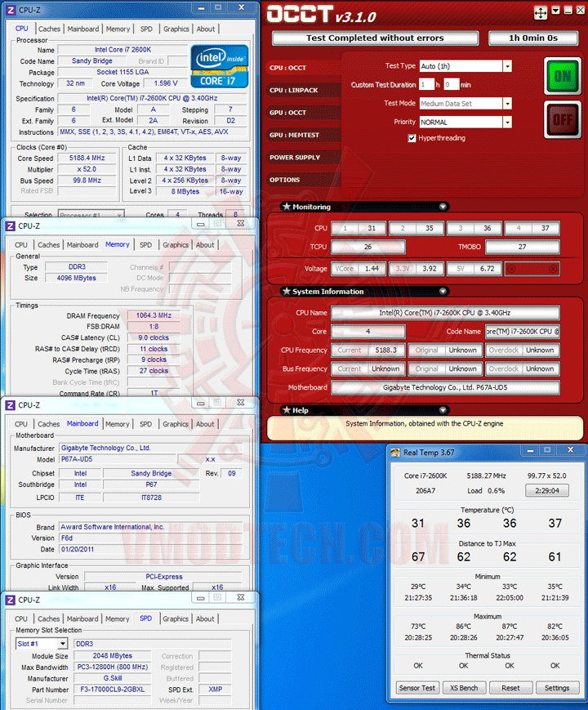Click the OCCT Motherboard name field
This screenshot has width=588, height=710.
(445, 387)
